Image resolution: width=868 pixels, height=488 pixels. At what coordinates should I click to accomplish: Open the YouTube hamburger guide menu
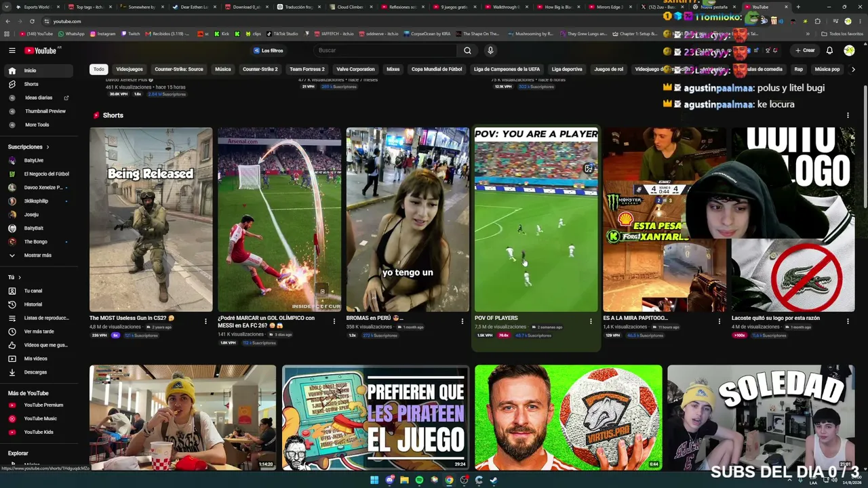click(x=12, y=50)
